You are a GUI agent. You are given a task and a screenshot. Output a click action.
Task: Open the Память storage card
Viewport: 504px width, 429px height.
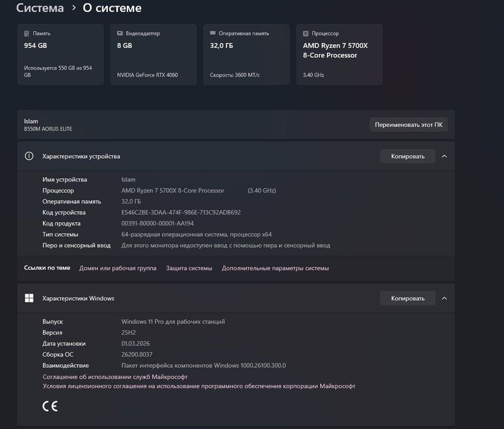[x=61, y=55]
